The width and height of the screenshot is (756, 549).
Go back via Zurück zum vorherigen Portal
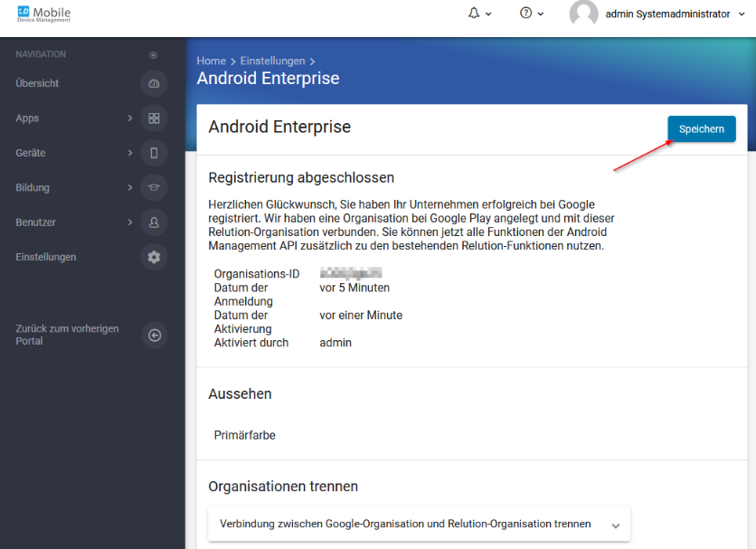click(67, 335)
